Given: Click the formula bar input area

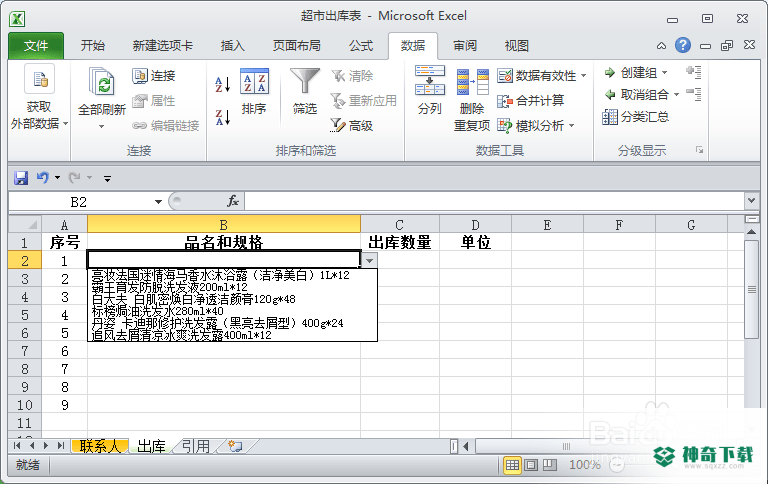Looking at the screenshot, I should [x=494, y=201].
